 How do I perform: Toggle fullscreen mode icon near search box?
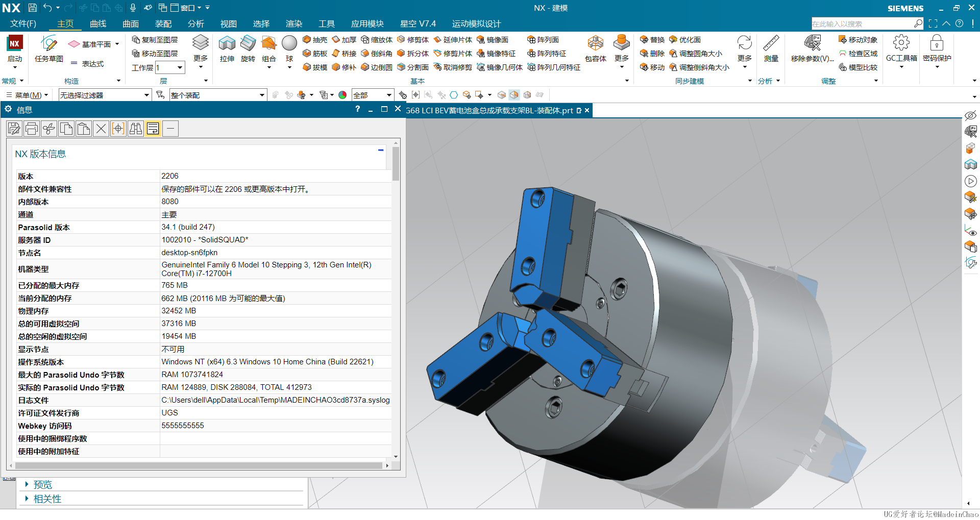point(933,23)
